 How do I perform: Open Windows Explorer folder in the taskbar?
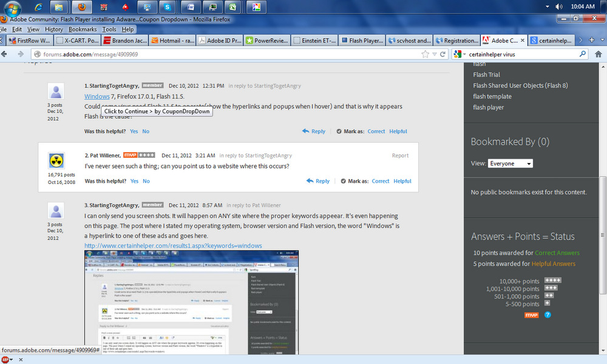click(x=58, y=7)
